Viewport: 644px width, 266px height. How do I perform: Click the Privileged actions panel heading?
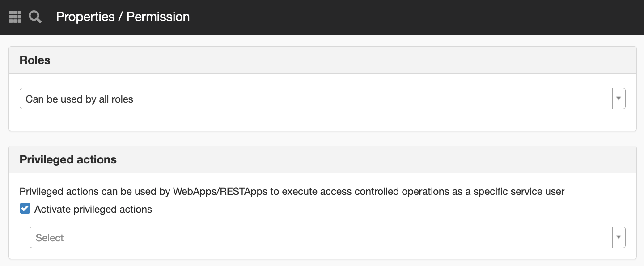click(x=68, y=160)
